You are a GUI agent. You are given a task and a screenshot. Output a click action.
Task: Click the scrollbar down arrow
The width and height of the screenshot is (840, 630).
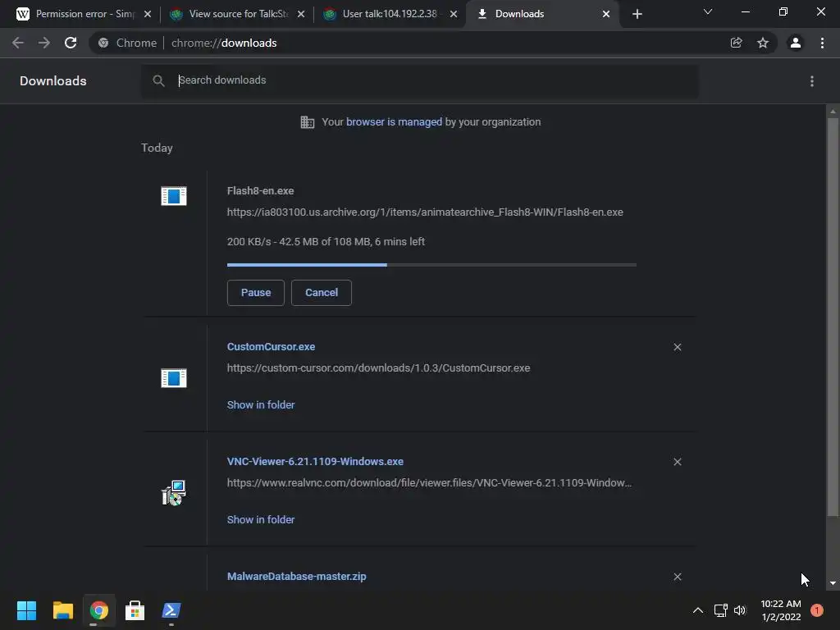(833, 583)
